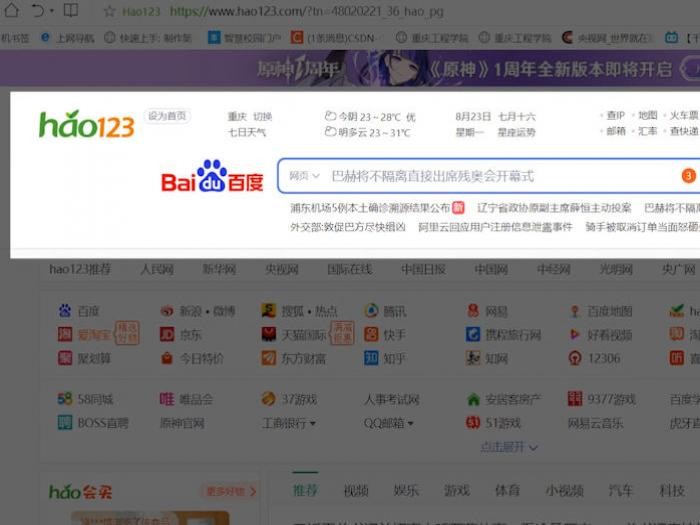This screenshot has height=525, width=700.
Task: Open the 地图 link in header
Action: [x=648, y=116]
